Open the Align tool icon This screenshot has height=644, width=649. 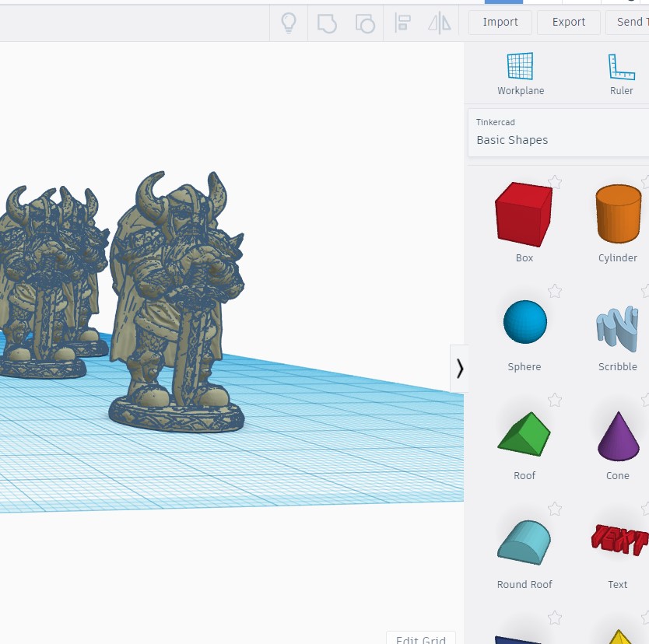pyautogui.click(x=402, y=23)
